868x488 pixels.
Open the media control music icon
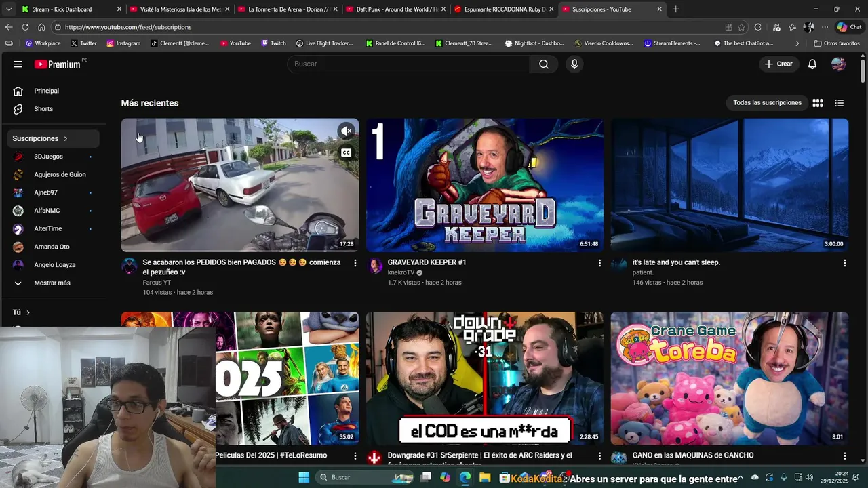click(776, 27)
